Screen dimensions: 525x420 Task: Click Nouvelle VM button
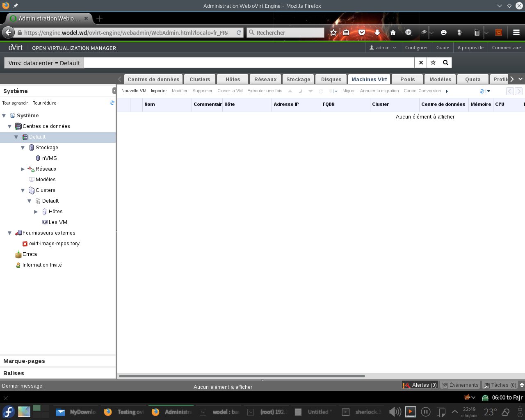134,91
